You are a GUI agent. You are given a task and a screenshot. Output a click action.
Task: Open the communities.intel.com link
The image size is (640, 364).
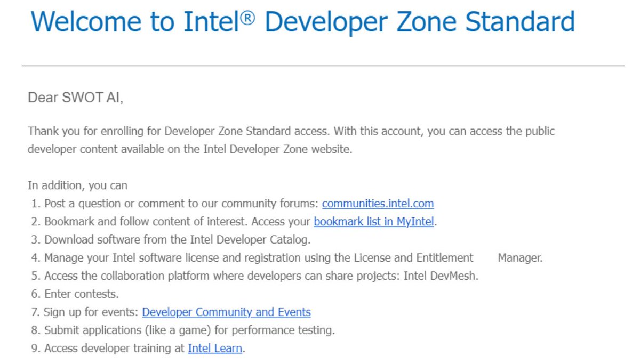[x=378, y=204]
